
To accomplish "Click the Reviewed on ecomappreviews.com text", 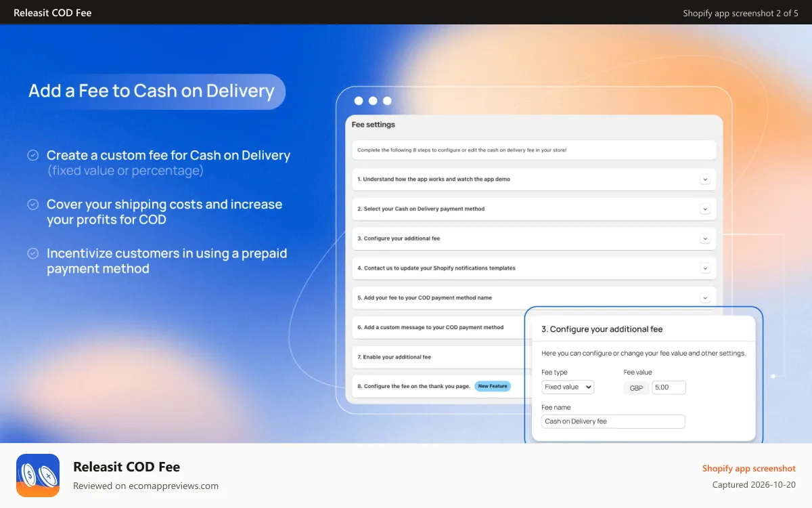I will (x=145, y=486).
